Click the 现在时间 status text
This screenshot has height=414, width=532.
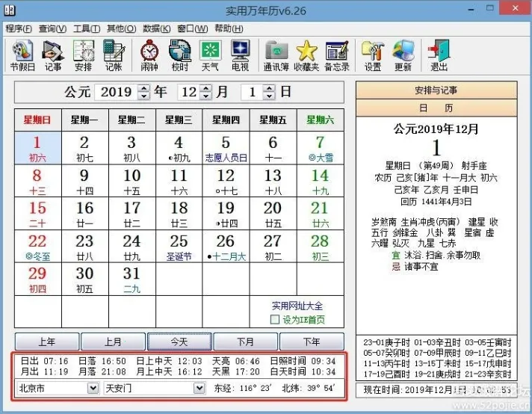(x=436, y=390)
